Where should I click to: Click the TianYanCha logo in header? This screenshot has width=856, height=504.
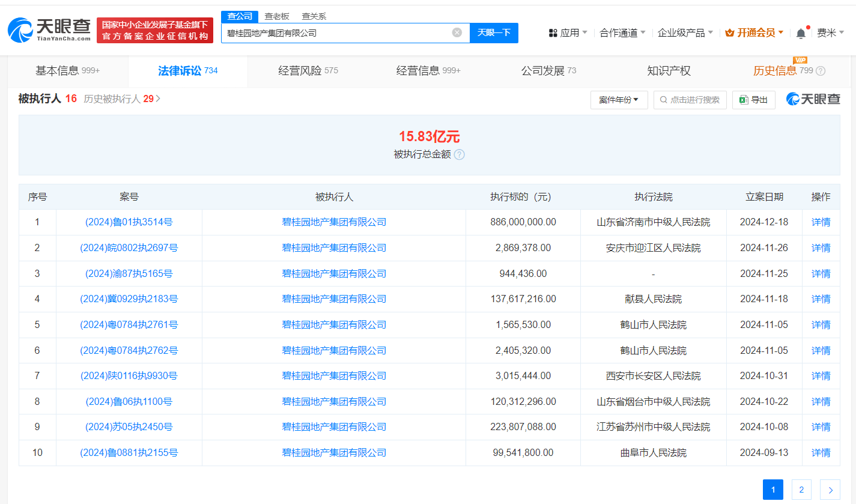(x=49, y=29)
